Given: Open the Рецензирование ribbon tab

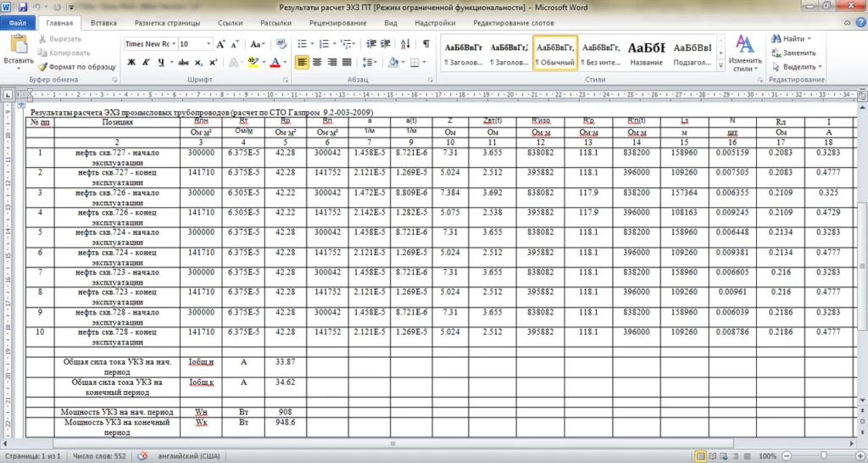Looking at the screenshot, I should click(x=337, y=23).
